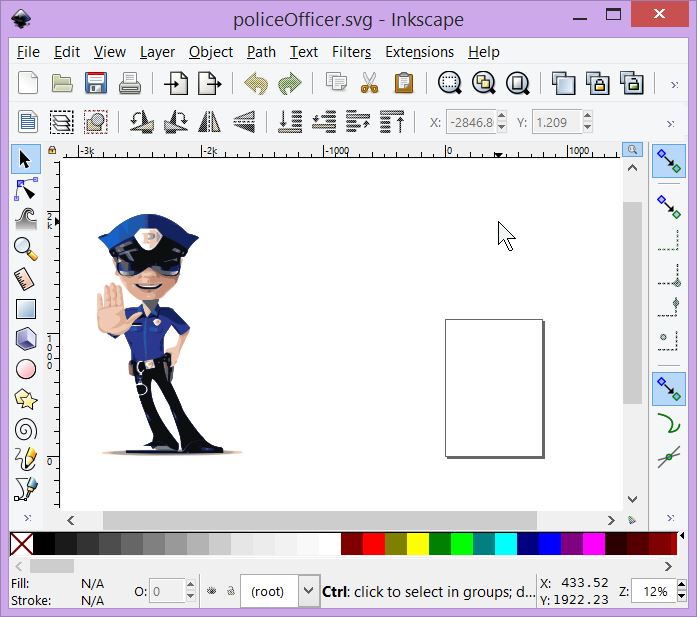This screenshot has height=617, width=697.
Task: Flip selection vertically
Action: tap(244, 121)
